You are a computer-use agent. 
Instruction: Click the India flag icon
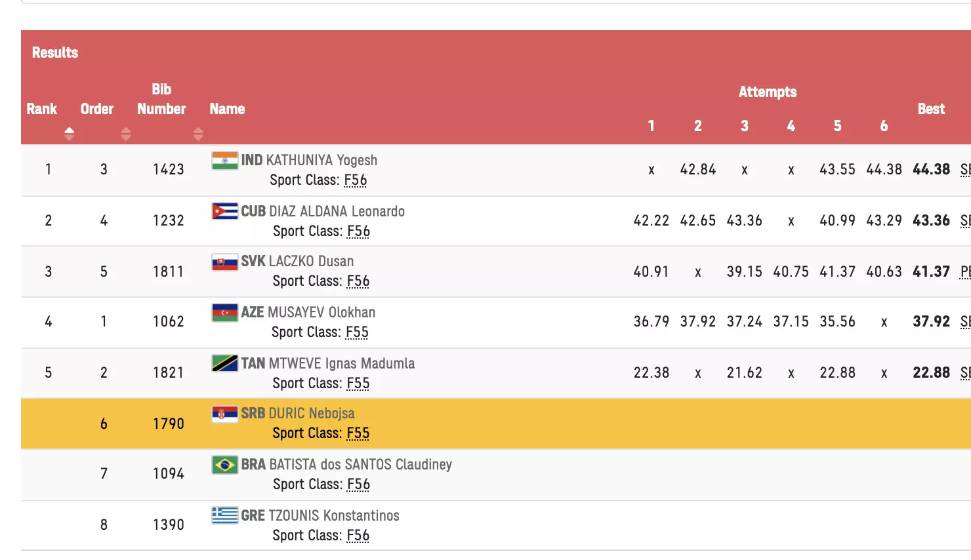click(x=224, y=161)
